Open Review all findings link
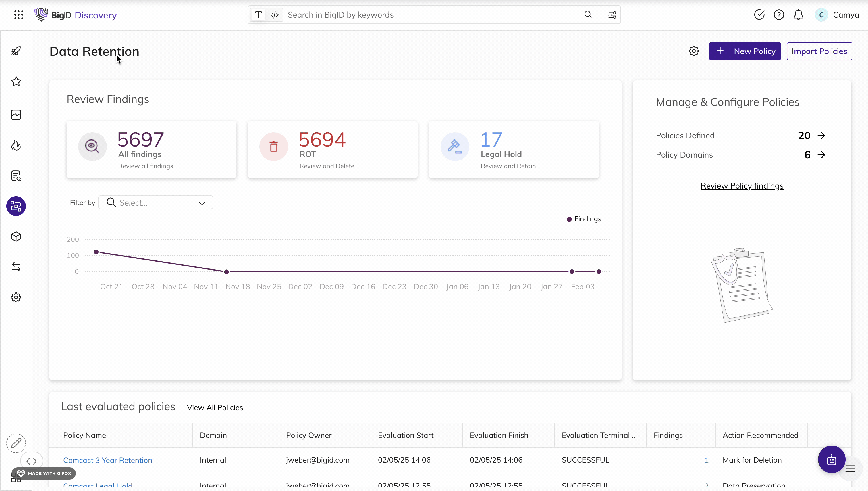 pos(145,166)
